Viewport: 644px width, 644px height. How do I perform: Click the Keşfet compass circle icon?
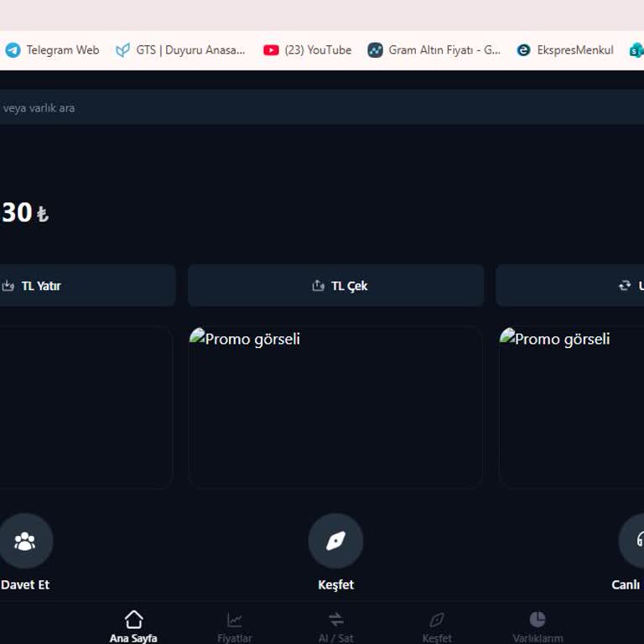[335, 541]
